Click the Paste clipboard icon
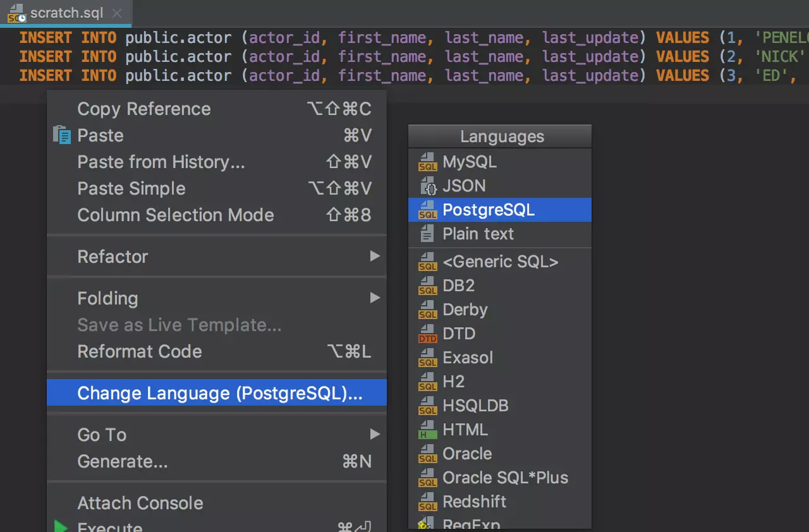The width and height of the screenshot is (809, 532). pos(61,136)
